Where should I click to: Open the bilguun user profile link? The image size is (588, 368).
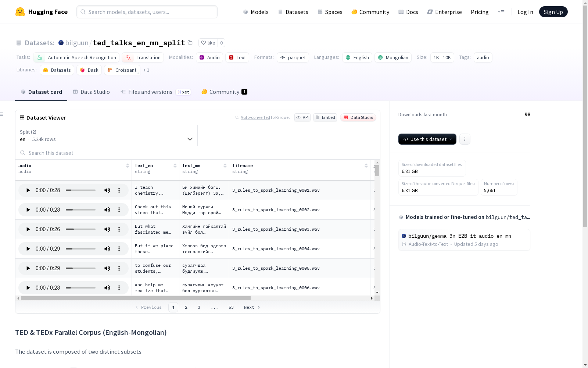point(77,43)
